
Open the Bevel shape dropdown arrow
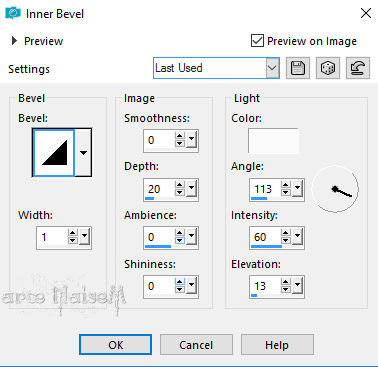[x=83, y=153]
